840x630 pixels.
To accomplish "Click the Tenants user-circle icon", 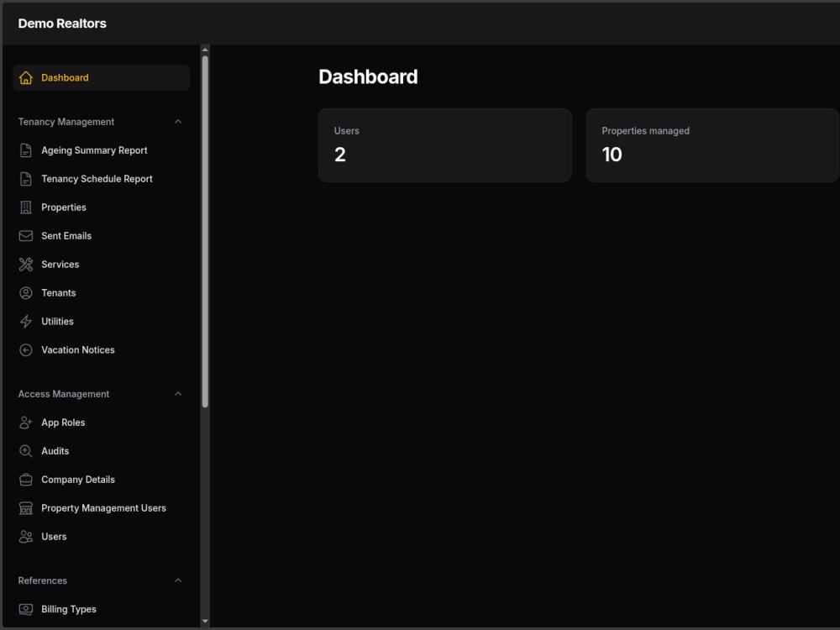I will pos(26,293).
